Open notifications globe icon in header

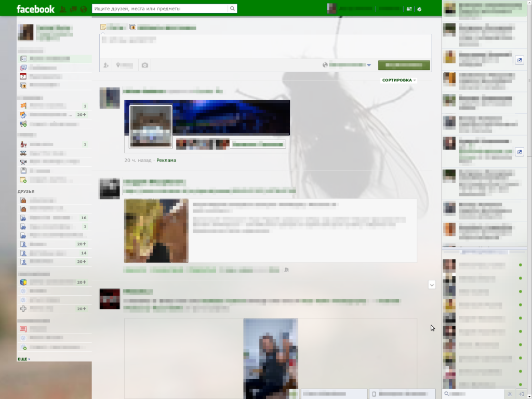83,9
